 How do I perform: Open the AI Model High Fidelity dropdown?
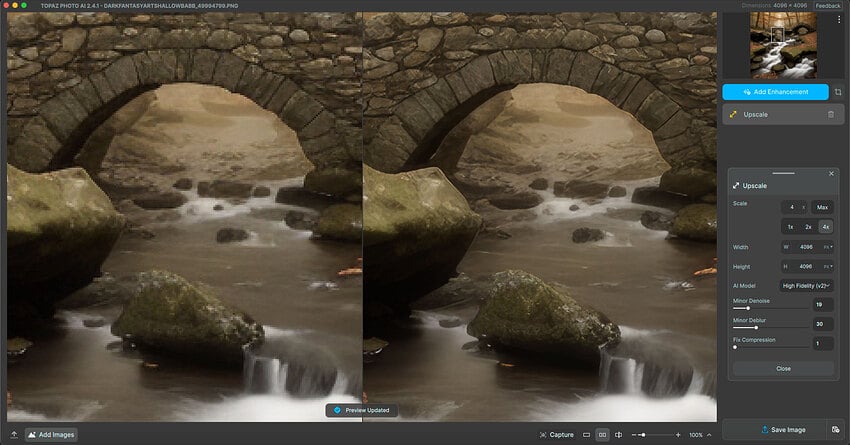808,285
